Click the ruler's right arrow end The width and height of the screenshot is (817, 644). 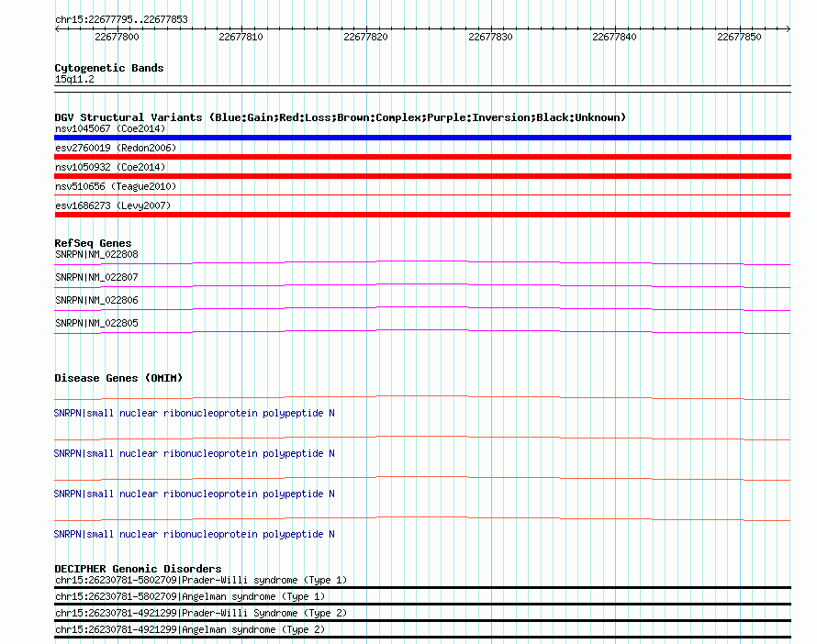(789, 28)
